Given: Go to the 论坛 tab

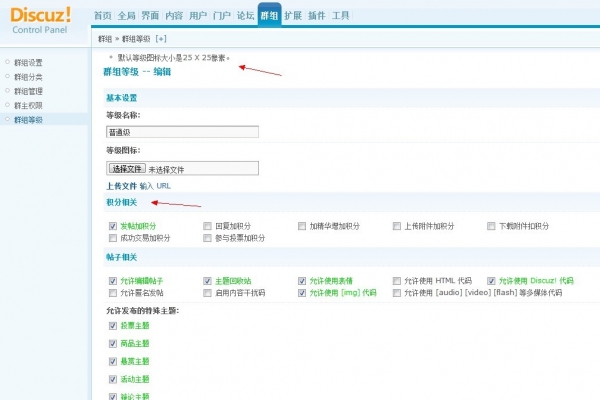Looking at the screenshot, I should pos(245,16).
